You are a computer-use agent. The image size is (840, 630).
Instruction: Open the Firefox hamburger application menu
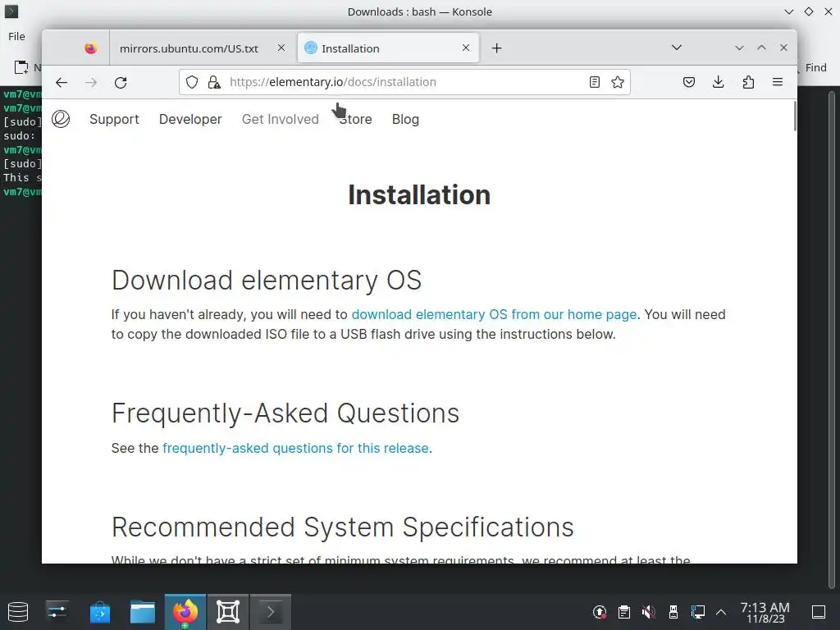(778, 82)
